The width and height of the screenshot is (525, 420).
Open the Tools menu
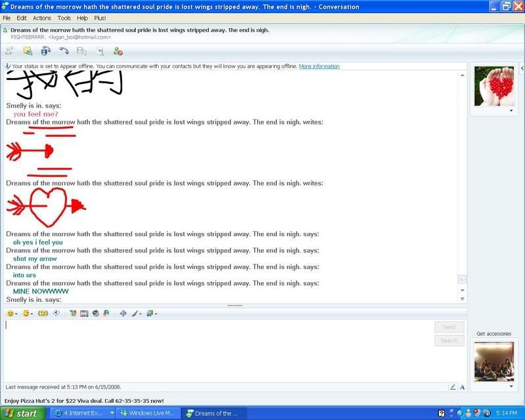pyautogui.click(x=64, y=18)
